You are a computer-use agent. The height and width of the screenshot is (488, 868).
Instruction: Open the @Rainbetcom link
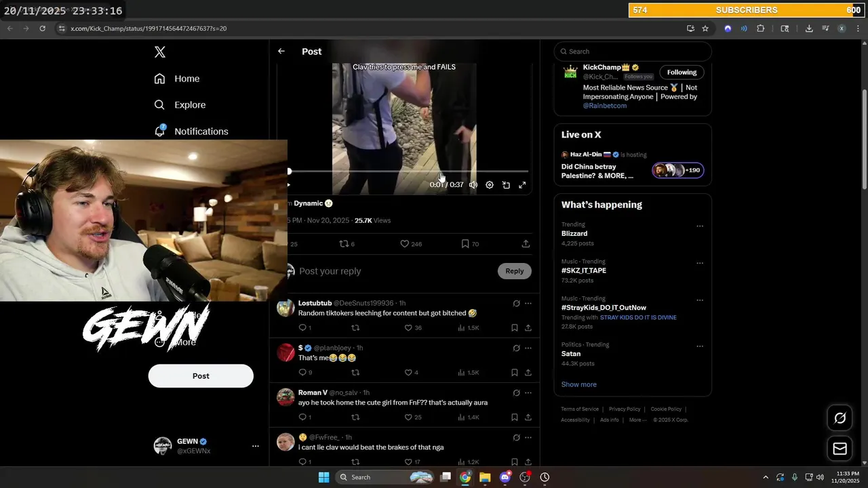tap(605, 106)
